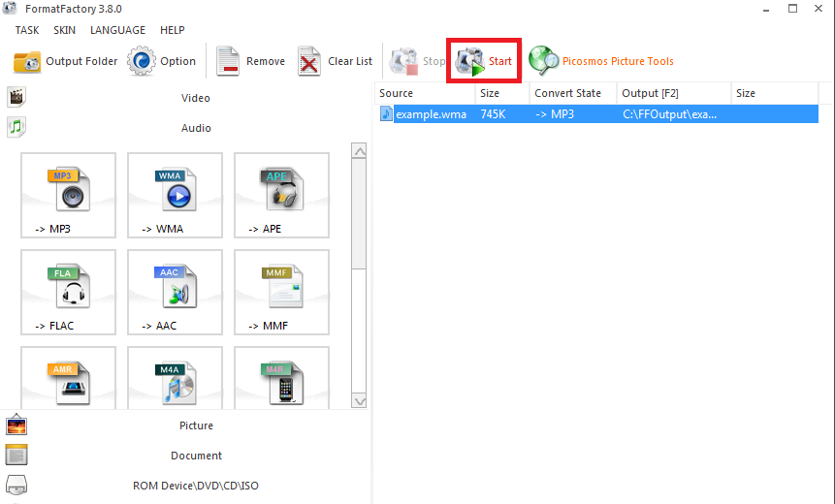835x504 pixels.
Task: Click the C:\FFOutput output path cell
Action: (x=670, y=114)
